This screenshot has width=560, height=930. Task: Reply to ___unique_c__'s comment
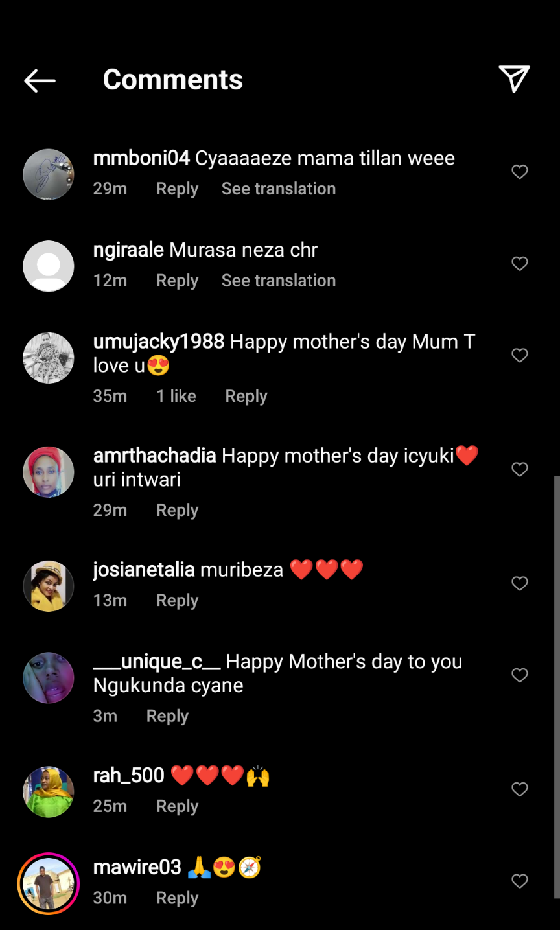coord(167,716)
